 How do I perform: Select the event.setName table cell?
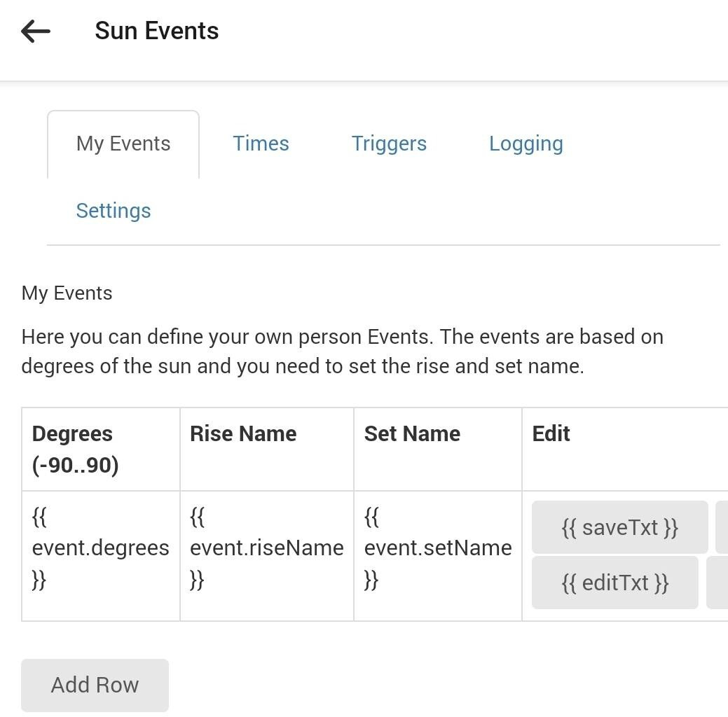click(437, 549)
